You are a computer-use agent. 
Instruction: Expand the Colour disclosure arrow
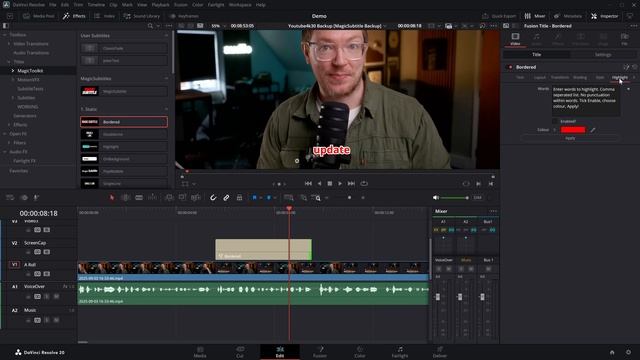coord(555,130)
